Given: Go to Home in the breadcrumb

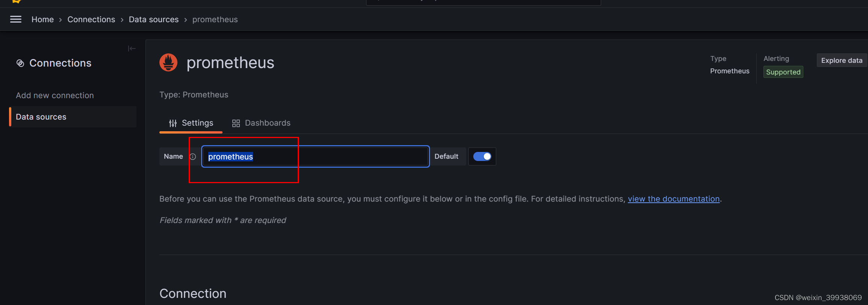Looking at the screenshot, I should pos(42,20).
